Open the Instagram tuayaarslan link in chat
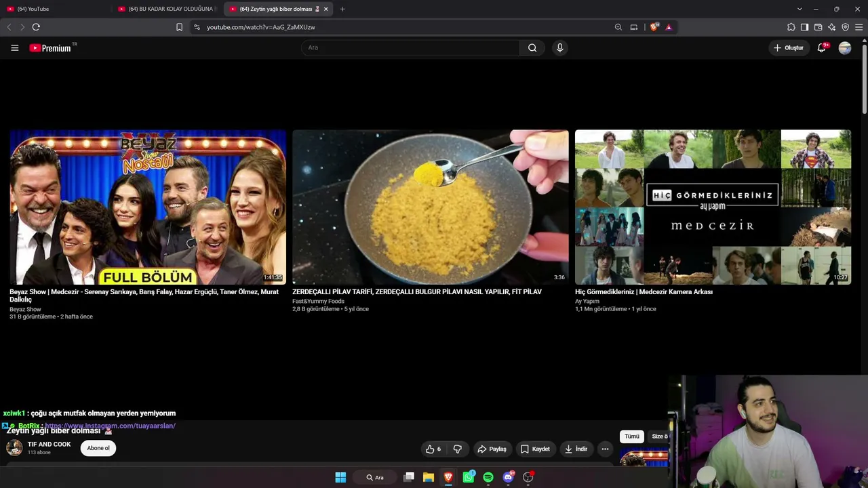The height and width of the screenshot is (488, 868). 110,426
